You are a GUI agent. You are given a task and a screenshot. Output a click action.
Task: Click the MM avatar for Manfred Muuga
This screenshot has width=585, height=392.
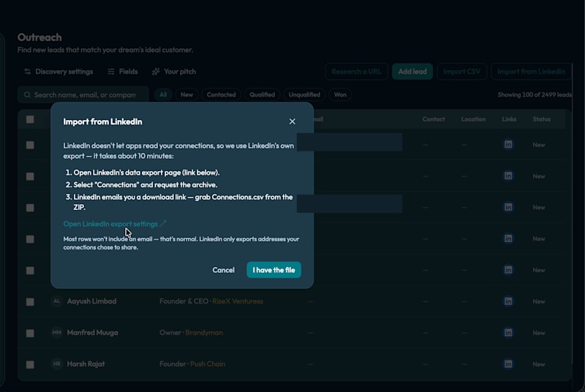click(57, 332)
